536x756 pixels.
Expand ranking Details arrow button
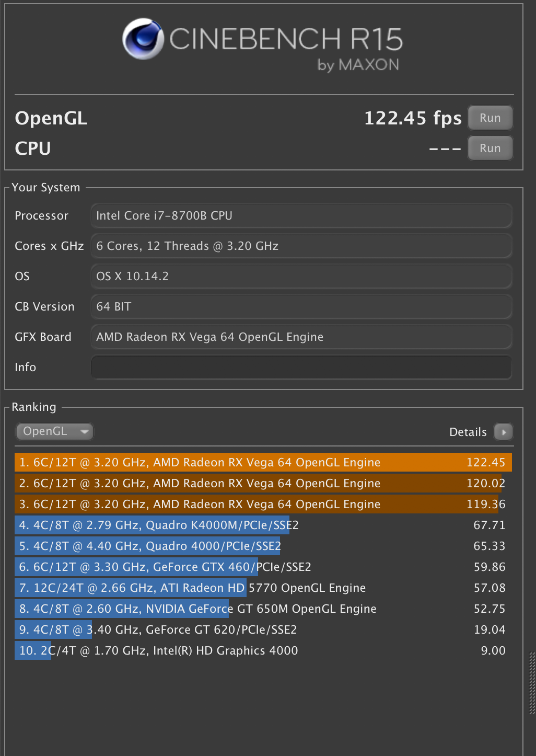[503, 432]
